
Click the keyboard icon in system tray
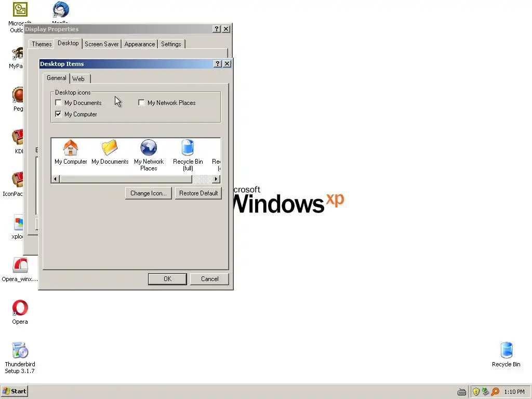tap(462, 392)
